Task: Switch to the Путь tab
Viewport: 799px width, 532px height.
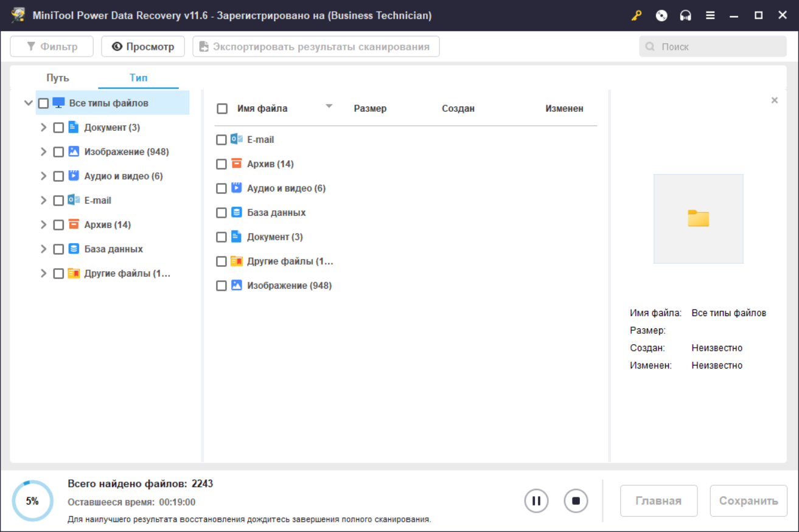Action: 58,78
